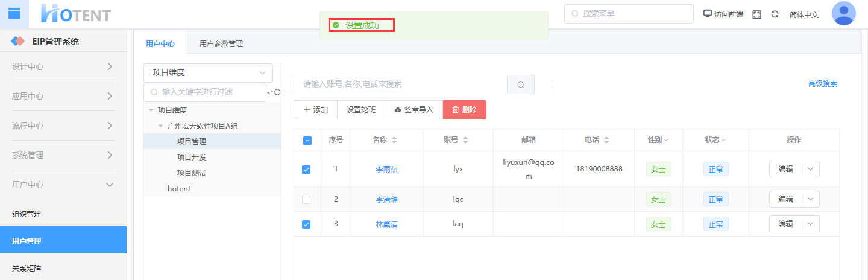868x280 pixels.
Task: Open 组织管理 in sidebar
Action: tap(27, 214)
